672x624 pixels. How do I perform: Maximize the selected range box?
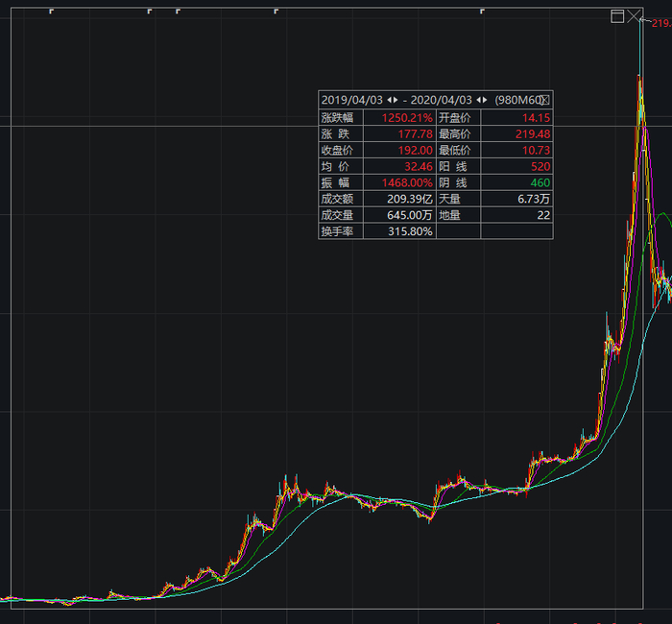coord(617,16)
